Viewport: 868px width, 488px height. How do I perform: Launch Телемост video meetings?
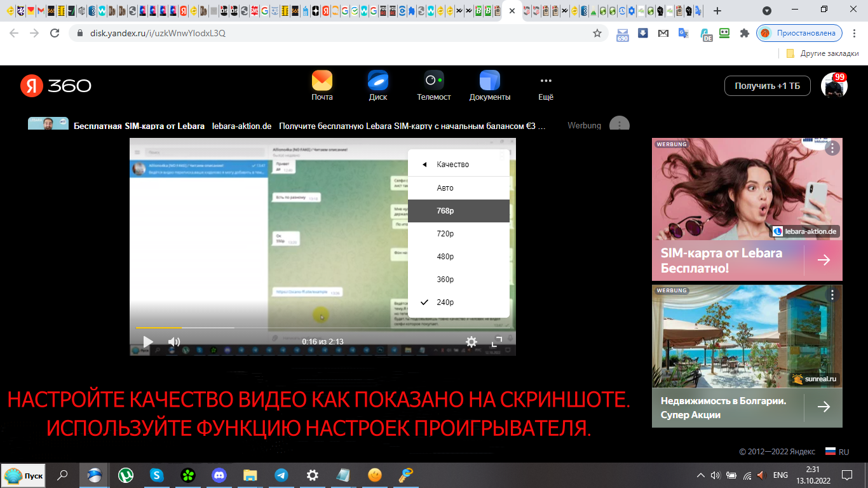pos(434,86)
